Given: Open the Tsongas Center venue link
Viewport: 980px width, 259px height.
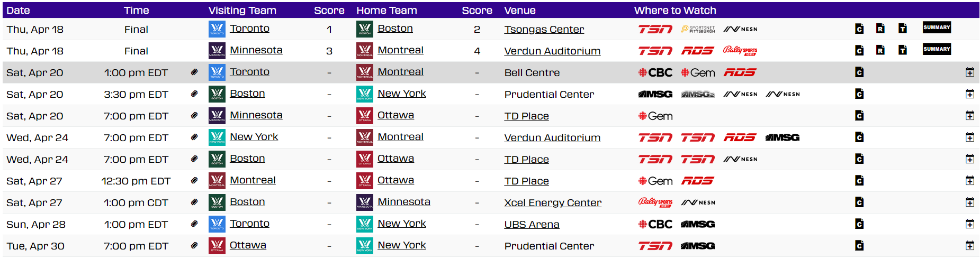Looking at the screenshot, I should coord(544,30).
